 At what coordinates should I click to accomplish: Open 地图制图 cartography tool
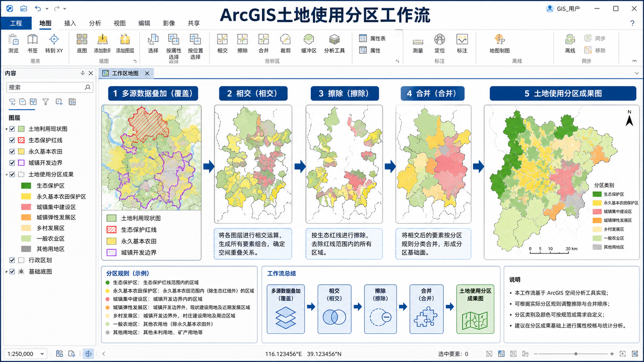[x=500, y=43]
